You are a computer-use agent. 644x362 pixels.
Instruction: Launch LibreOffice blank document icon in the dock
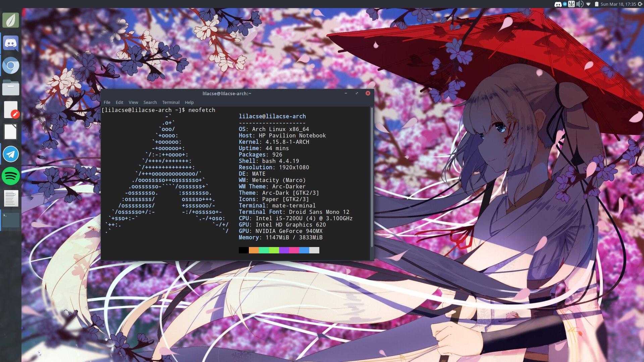tap(10, 132)
